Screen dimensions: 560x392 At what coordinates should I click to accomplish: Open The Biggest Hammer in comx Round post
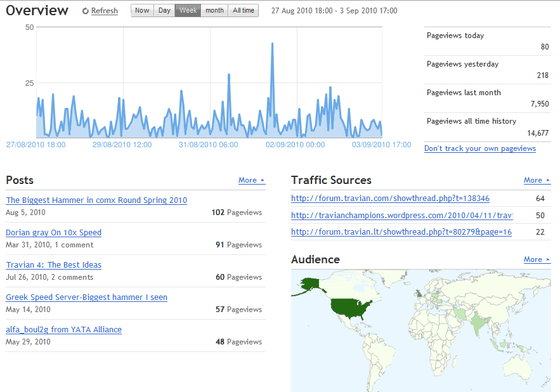96,200
